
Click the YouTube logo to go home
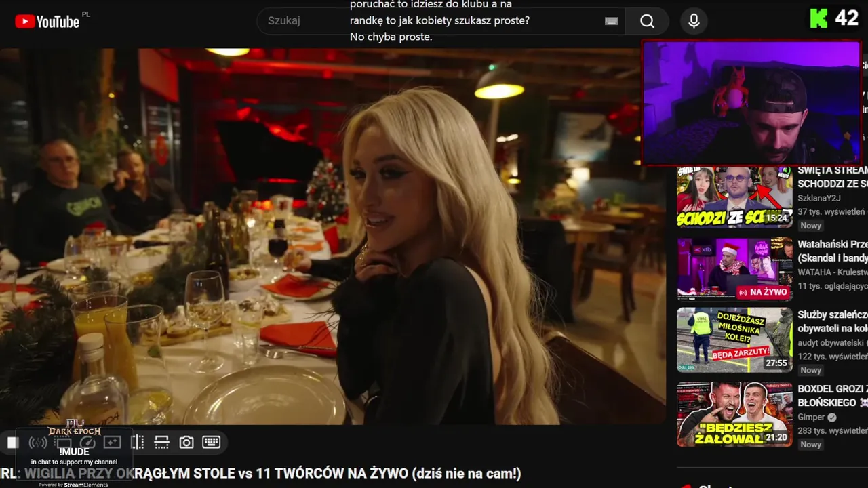tap(47, 22)
